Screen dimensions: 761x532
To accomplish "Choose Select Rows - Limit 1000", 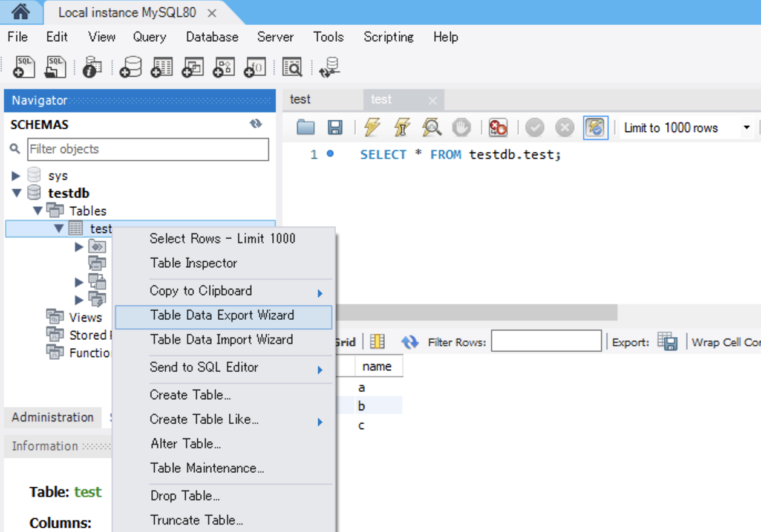I will (223, 239).
